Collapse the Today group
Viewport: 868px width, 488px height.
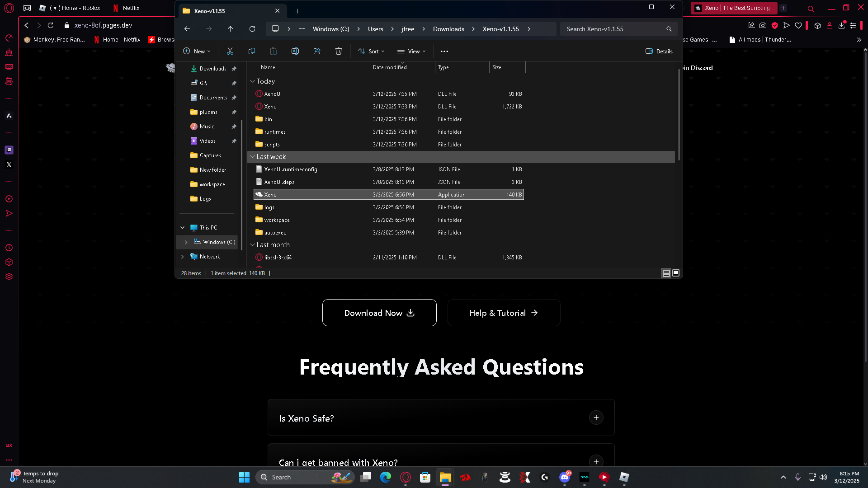[252, 81]
